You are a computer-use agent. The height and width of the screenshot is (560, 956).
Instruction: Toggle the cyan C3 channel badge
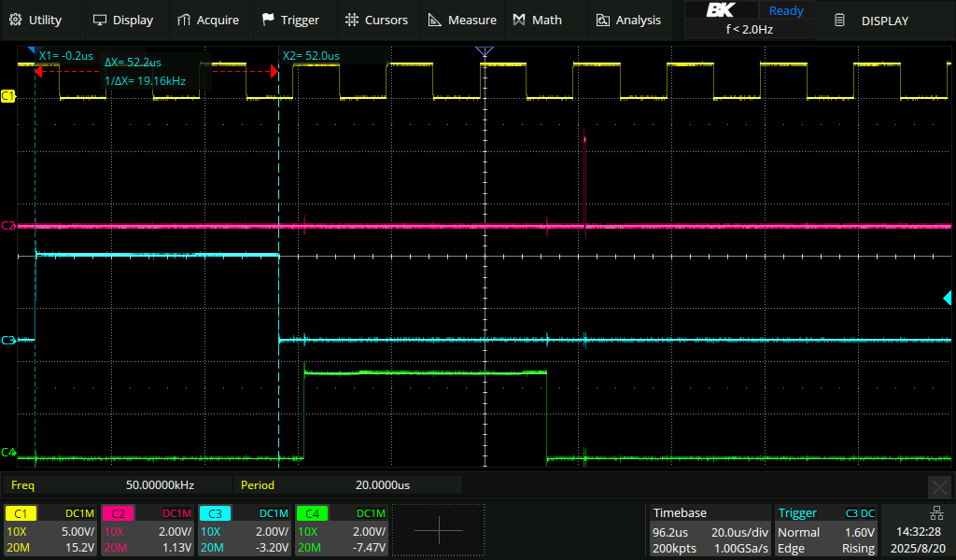215,513
